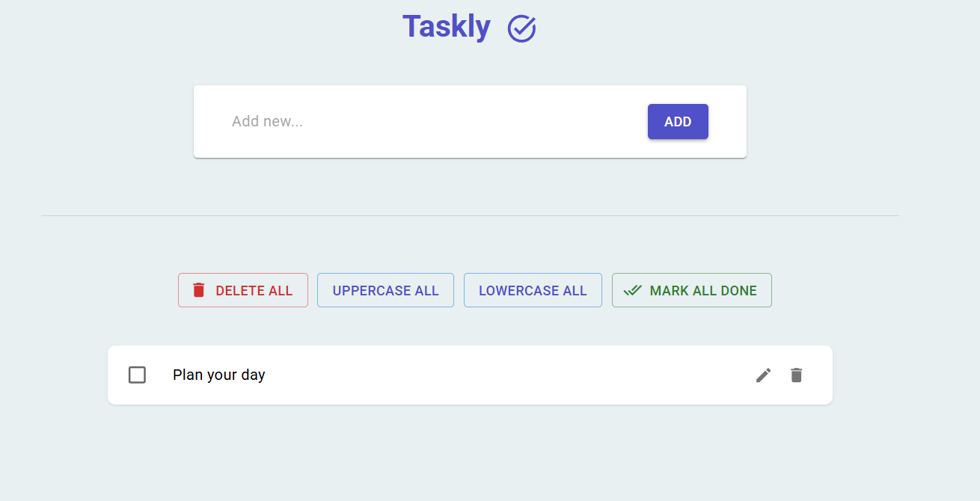
Task: Click the blank page area below the task list
Action: [470, 456]
